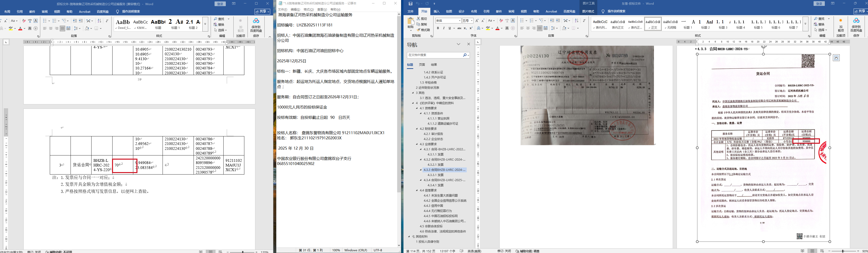Screen dimensions: 868x253
Task: Apply 标题 1 style in right Word
Action: [x=687, y=24]
